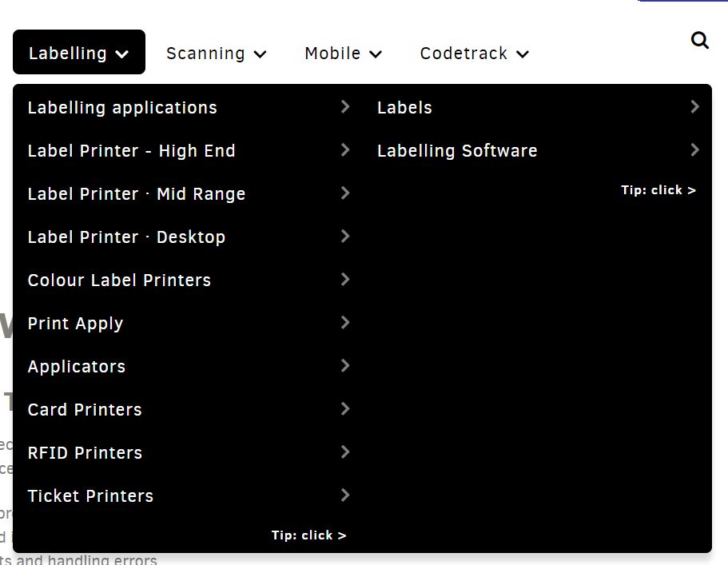The height and width of the screenshot is (565, 728).
Task: Open the search magnifier icon
Action: tap(700, 41)
